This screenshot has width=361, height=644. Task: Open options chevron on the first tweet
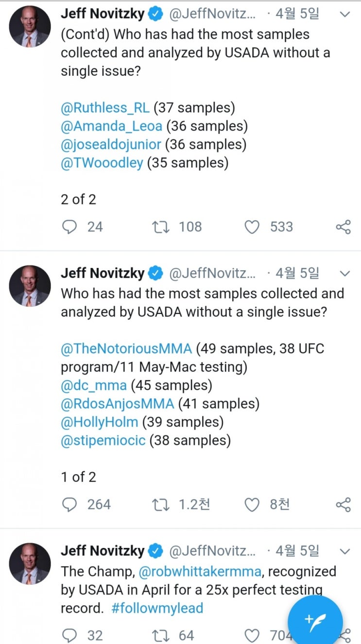[344, 15]
